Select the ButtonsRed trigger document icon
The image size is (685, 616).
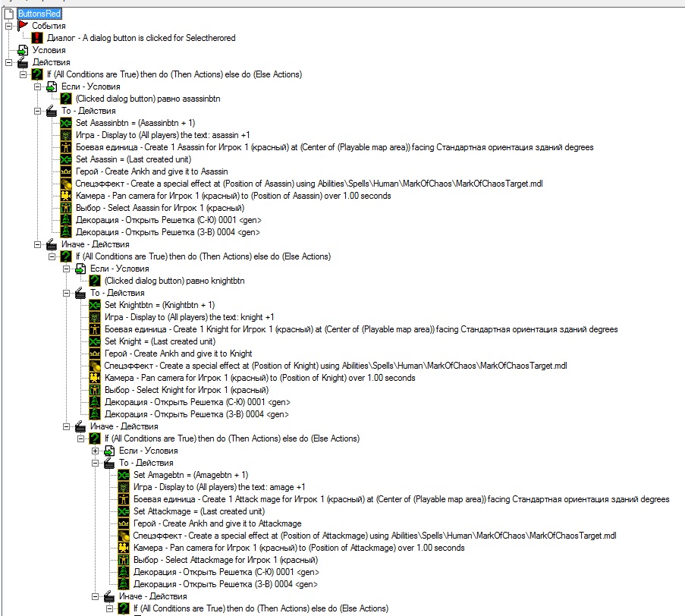[x=9, y=14]
